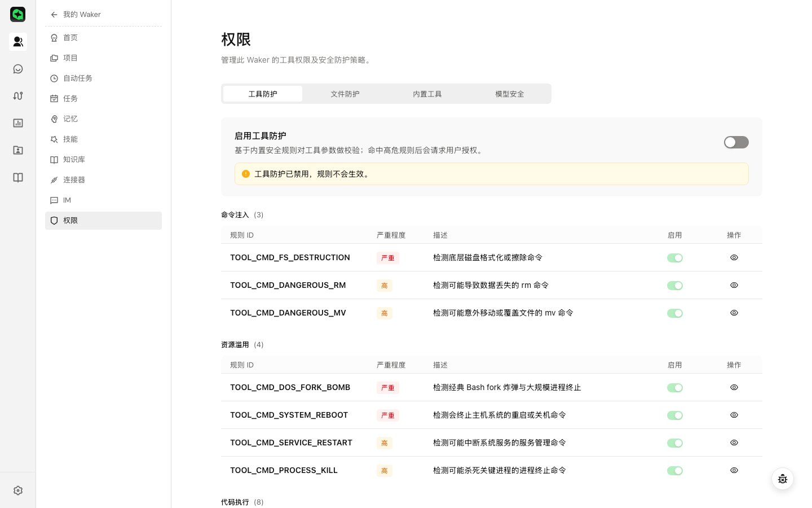This screenshot has width=812, height=508.
Task: Open 任务 in sidebar
Action: [103, 99]
